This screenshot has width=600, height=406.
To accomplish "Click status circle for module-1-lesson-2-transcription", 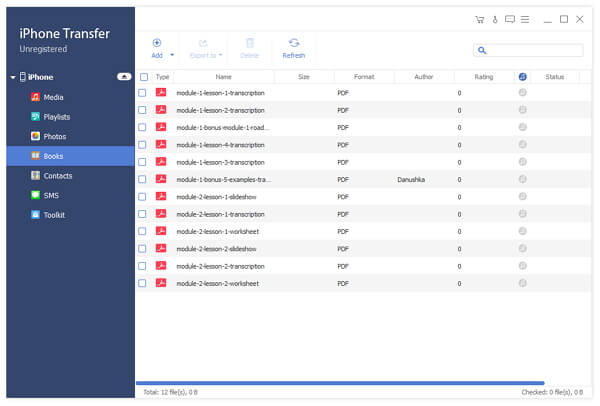I will [x=523, y=110].
